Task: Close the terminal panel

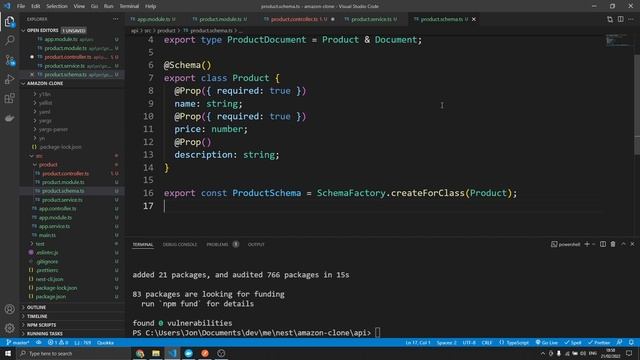Action: 632,244
